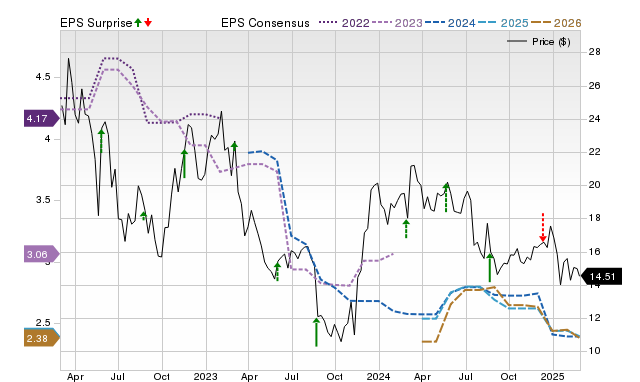Image resolution: width=640 pixels, height=382 pixels.
Task: Click the lavender 3.06 EPS value tag
Action: (41, 255)
